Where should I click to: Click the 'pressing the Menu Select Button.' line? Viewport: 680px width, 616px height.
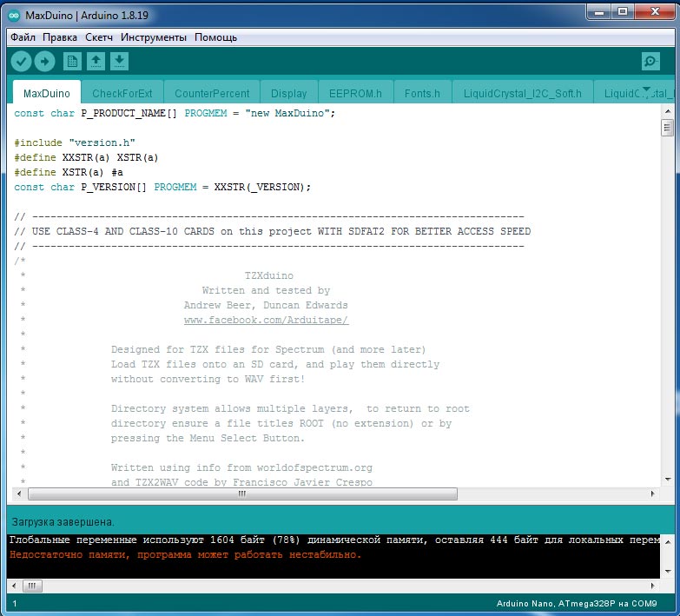(208, 438)
